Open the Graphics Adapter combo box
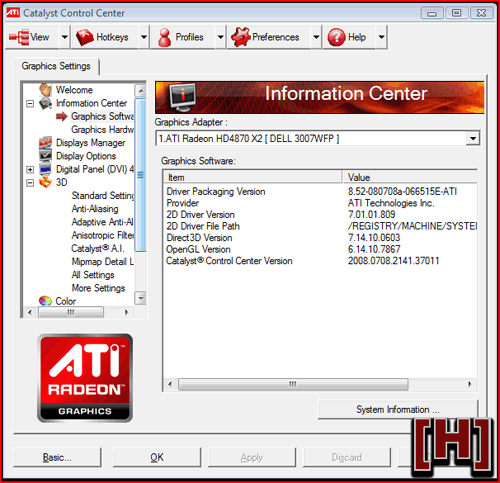Screen dimensions: 500x483 pos(317,138)
